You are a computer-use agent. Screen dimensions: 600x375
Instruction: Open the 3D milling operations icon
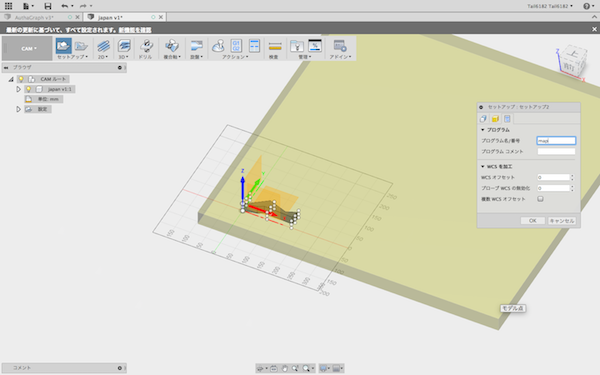[x=124, y=46]
